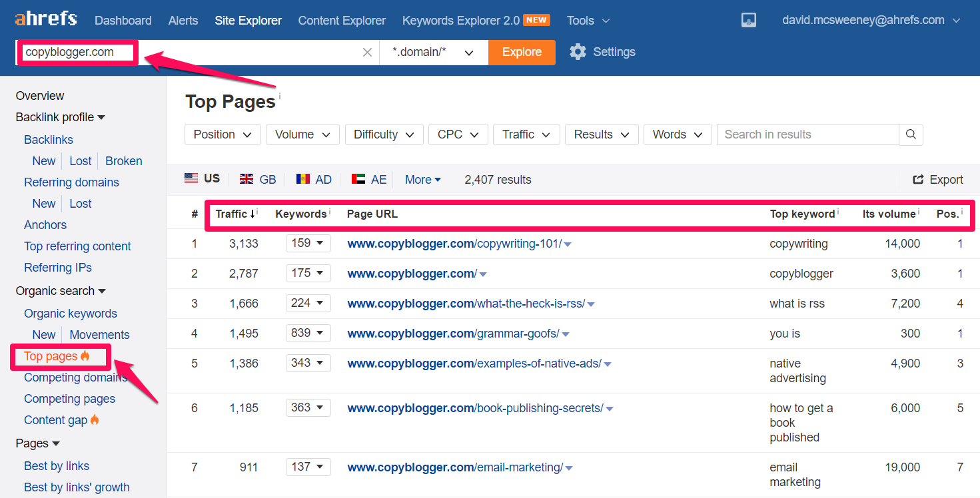Clear the domain search with X icon
Image resolution: width=980 pixels, height=498 pixels.
click(x=367, y=53)
